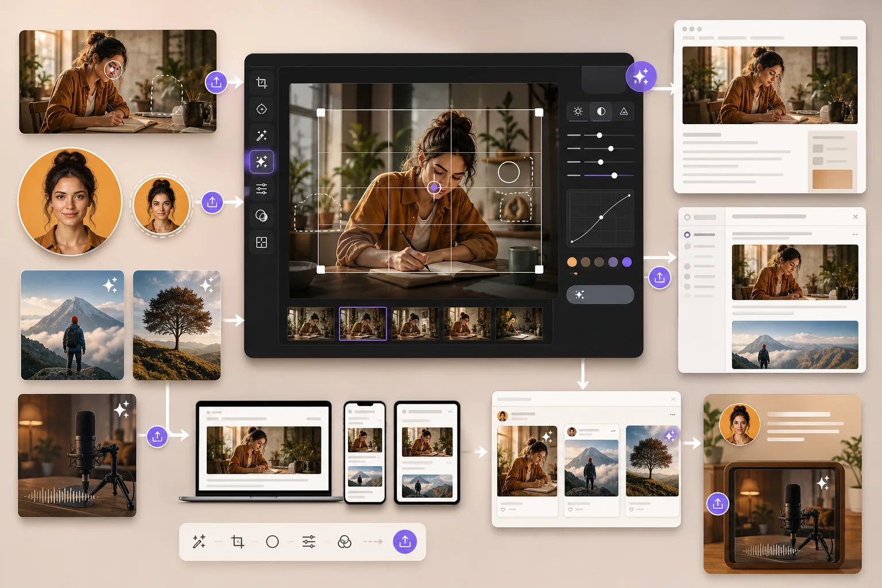Select the magic wand tool in editor sidebar

click(x=261, y=136)
